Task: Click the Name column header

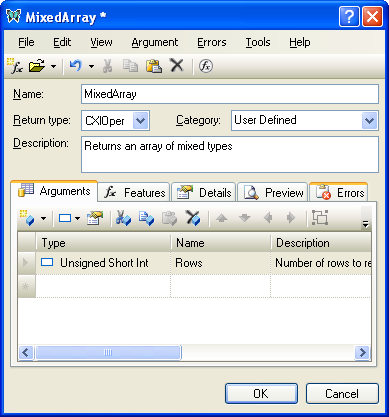Action: click(220, 243)
